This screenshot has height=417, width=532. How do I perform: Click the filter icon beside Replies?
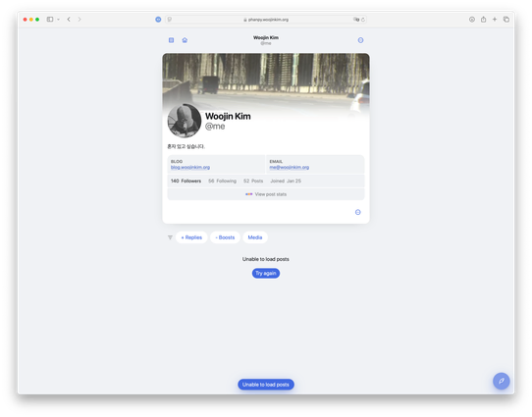[x=170, y=237]
